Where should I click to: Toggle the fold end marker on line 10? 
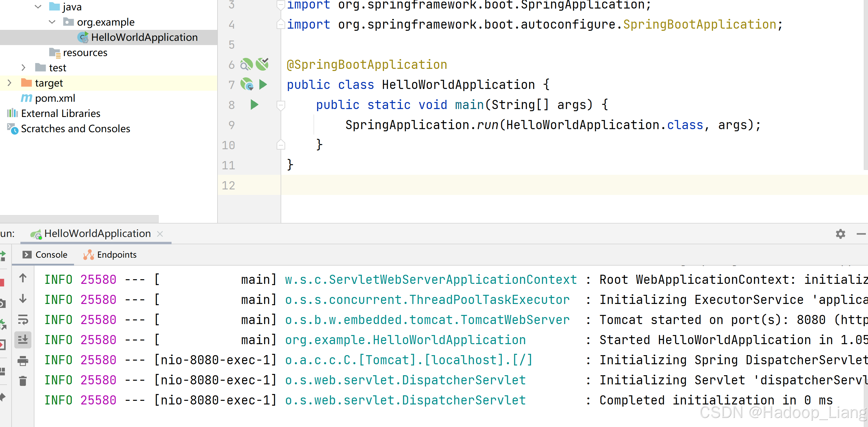(281, 145)
